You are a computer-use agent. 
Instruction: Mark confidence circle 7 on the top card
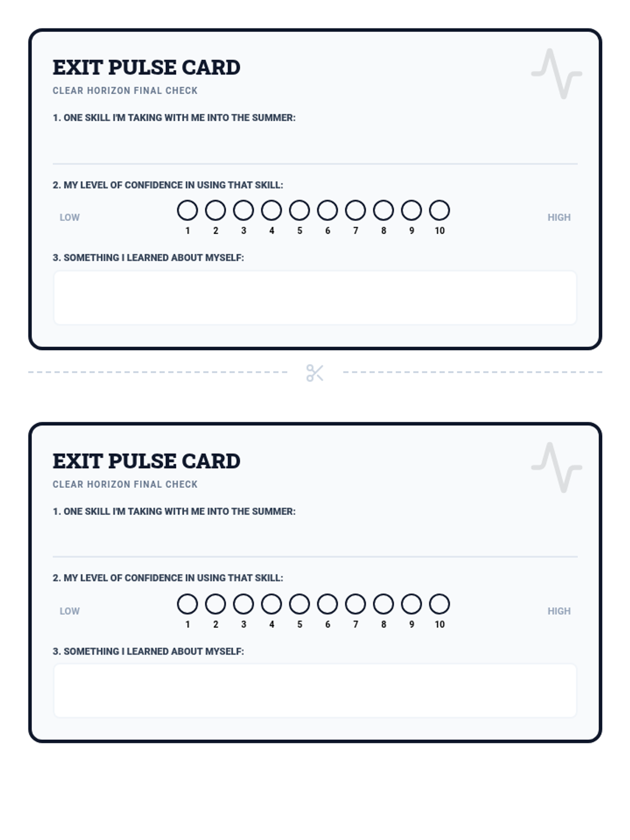pos(355,210)
